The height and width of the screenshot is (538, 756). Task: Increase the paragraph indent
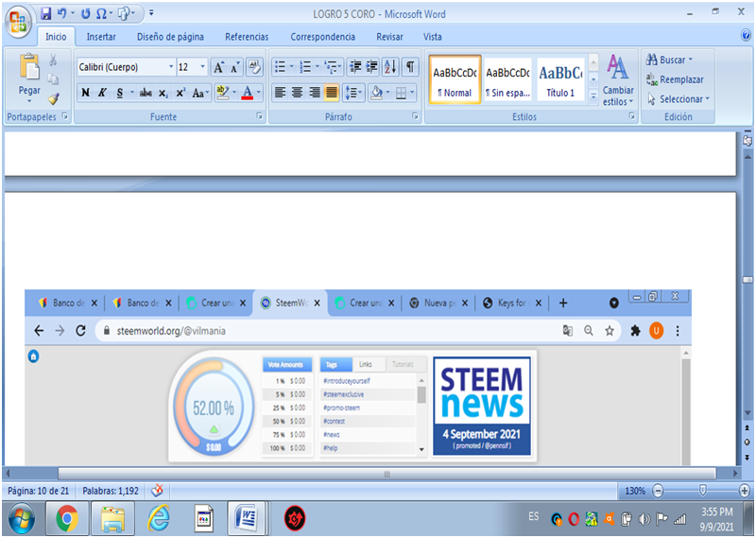pyautogui.click(x=371, y=66)
